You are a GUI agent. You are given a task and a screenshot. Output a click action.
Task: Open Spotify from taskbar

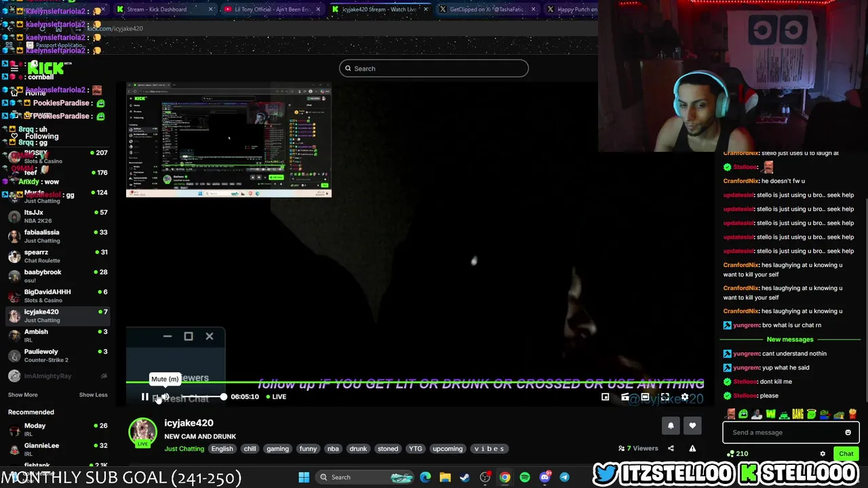tap(525, 477)
